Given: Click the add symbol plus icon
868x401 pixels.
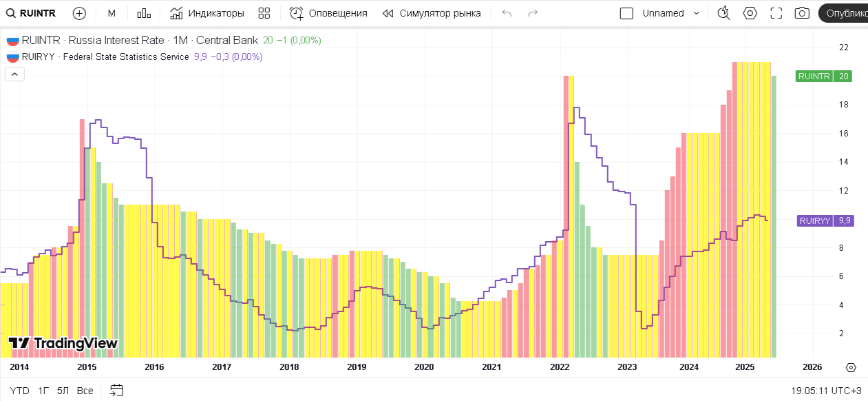Looking at the screenshot, I should pos(79,13).
